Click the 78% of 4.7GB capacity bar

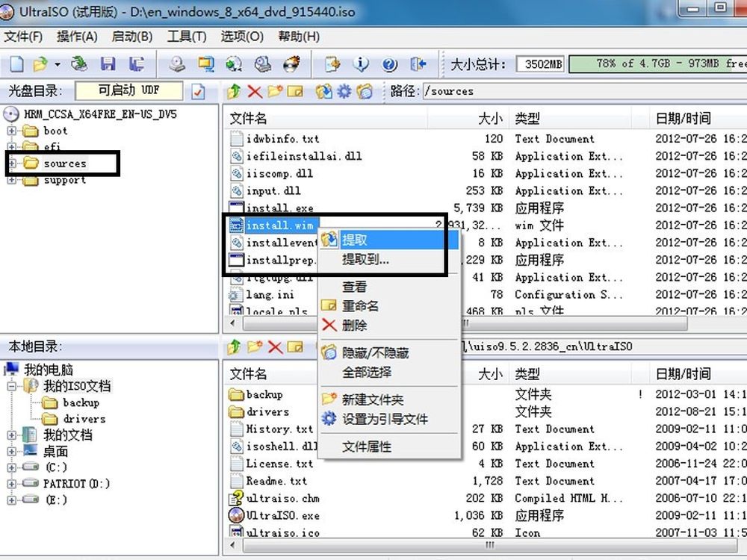click(x=658, y=63)
